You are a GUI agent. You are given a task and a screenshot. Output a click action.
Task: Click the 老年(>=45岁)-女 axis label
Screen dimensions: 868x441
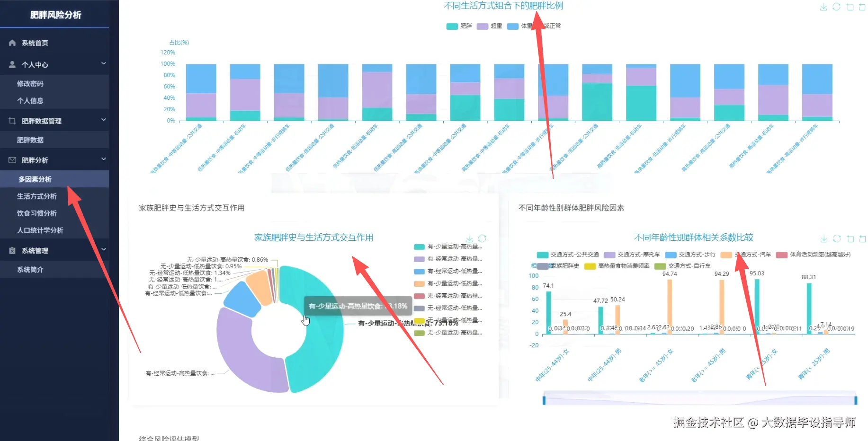tap(656, 365)
